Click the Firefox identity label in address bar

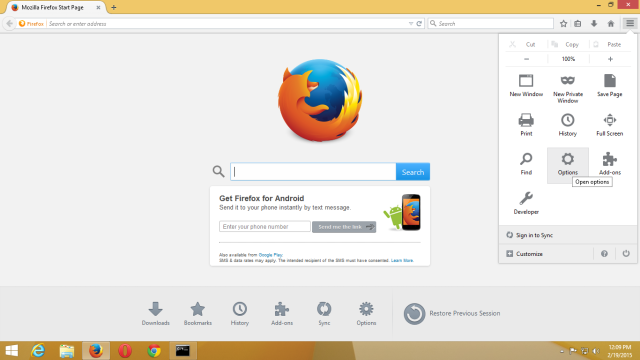(31, 24)
